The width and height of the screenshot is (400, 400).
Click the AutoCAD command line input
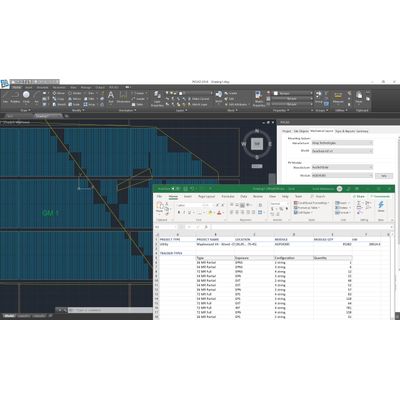tap(110, 310)
